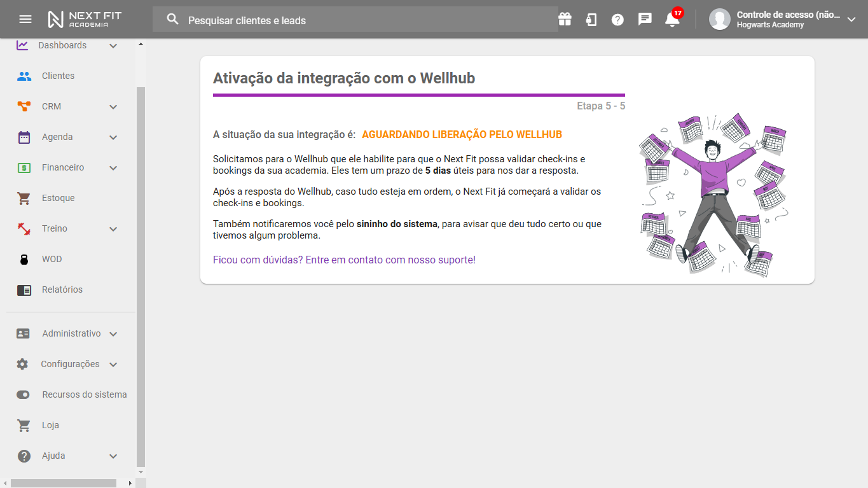Expand the Financeiro submenu chevron
The height and width of the screenshot is (488, 868).
(113, 168)
